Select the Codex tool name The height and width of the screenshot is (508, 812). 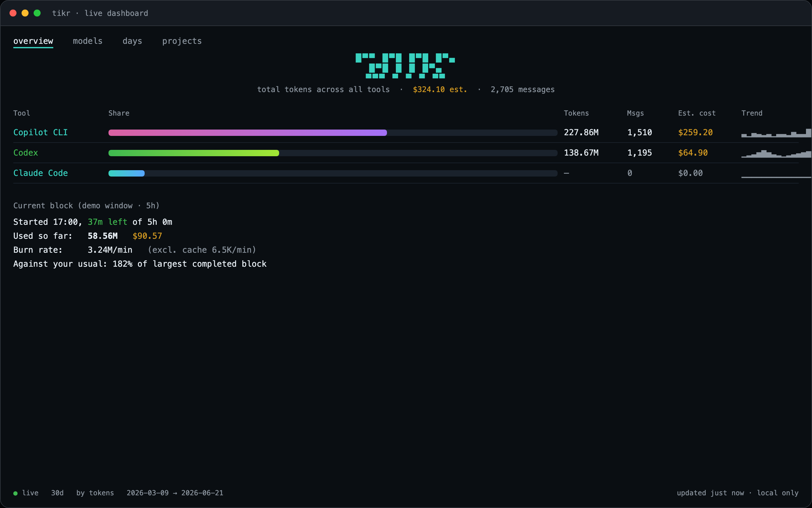tap(25, 153)
